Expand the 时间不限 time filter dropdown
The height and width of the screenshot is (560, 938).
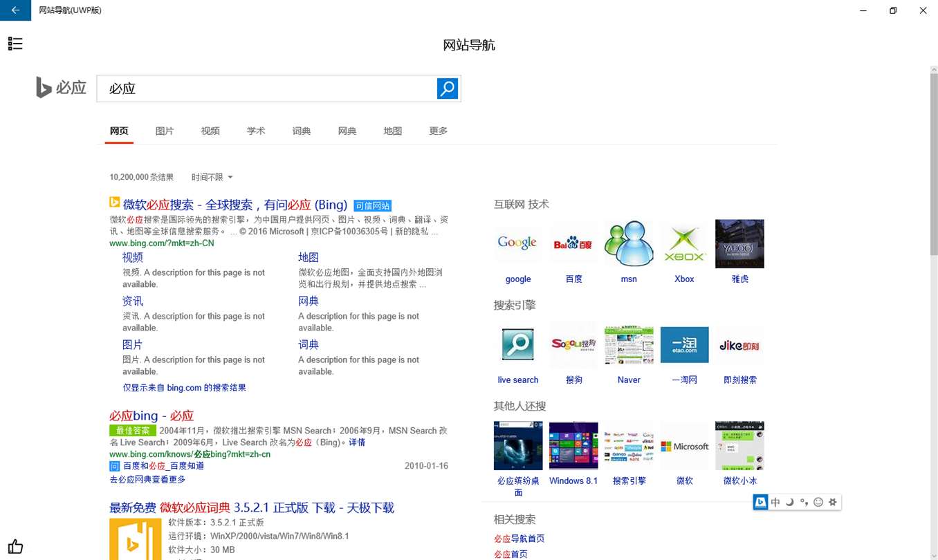coord(212,178)
